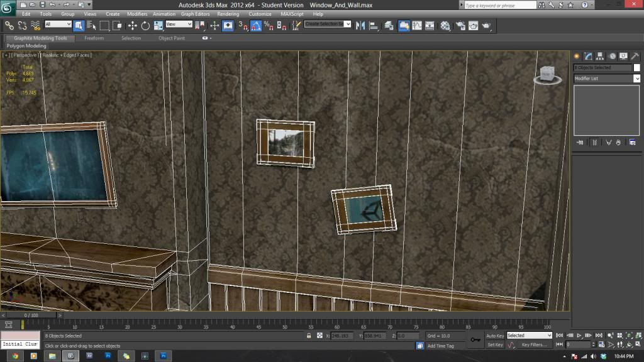
Task: Click the Mirror tool icon
Action: click(361, 26)
